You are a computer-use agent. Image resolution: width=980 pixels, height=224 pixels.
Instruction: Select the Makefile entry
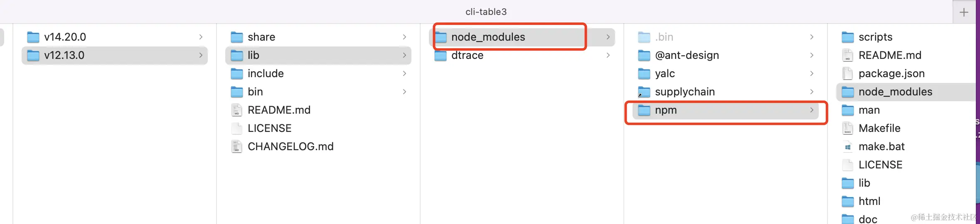[879, 128]
